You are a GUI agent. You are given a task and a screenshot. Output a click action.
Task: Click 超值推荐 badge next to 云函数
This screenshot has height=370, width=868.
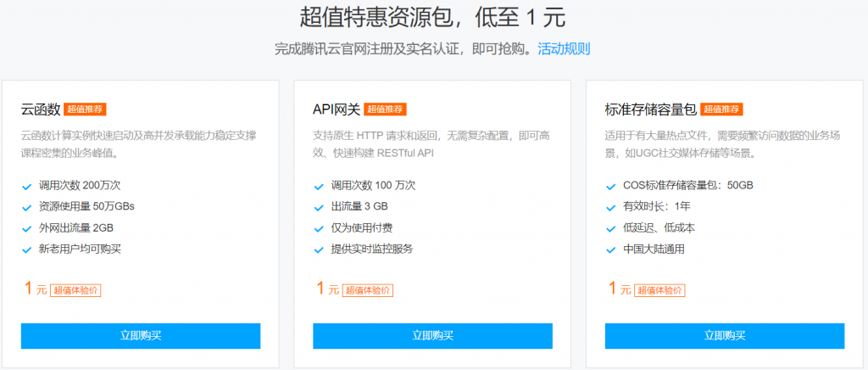85,109
